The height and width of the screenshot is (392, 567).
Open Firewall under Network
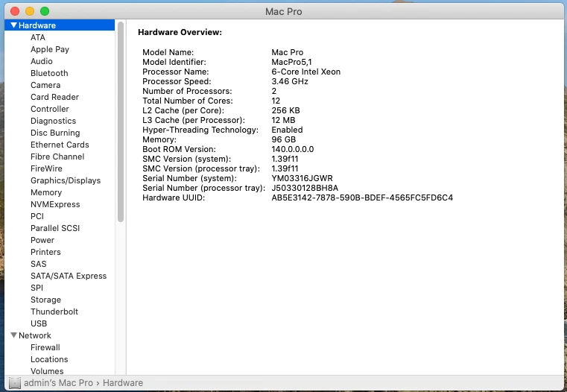45,347
